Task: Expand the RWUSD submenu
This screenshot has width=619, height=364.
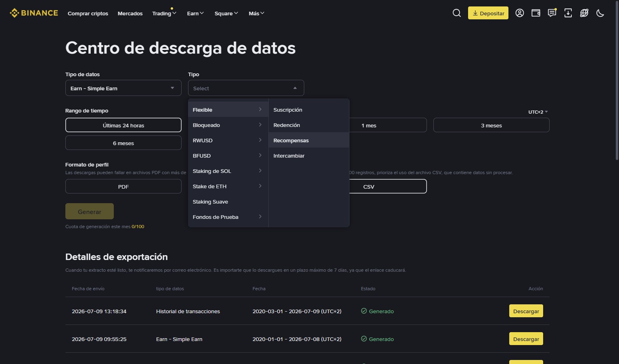Action: click(228, 140)
